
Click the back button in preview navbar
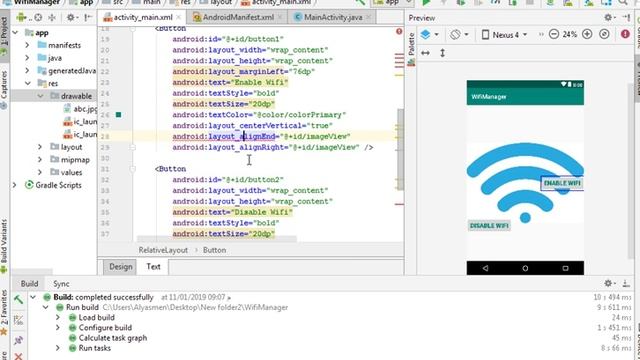click(485, 268)
